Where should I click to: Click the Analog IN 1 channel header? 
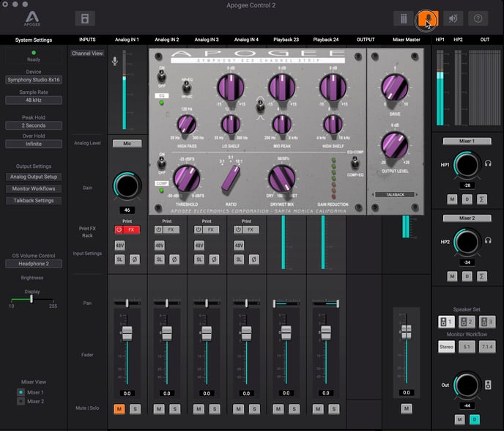click(x=127, y=40)
